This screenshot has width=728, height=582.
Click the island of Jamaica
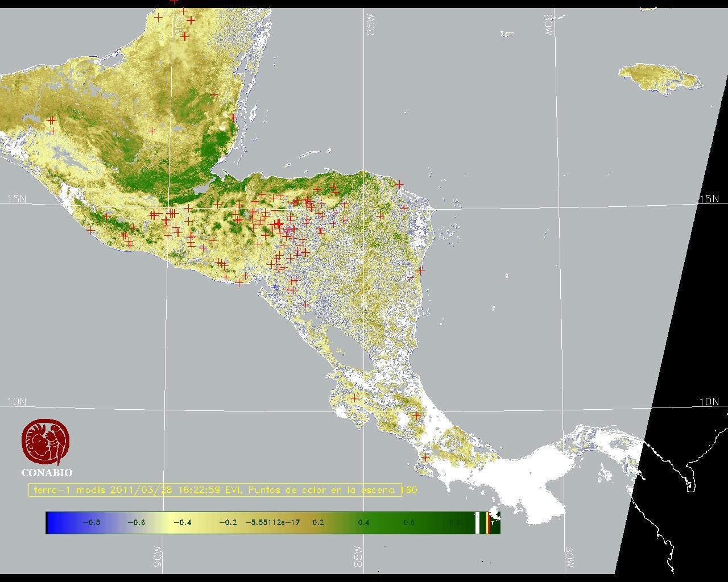[x=660, y=77]
